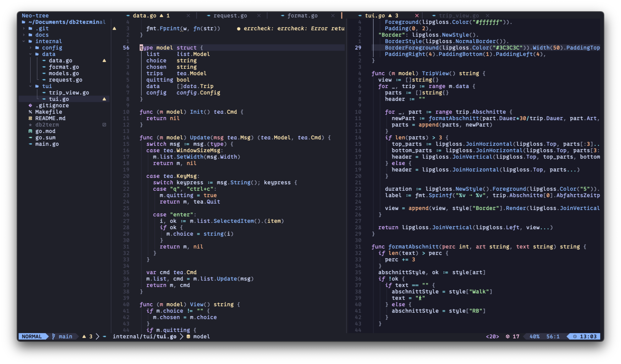This screenshot has height=364, width=621.
Task: Click the diagnostics warning icon in statusline
Action: click(84, 337)
